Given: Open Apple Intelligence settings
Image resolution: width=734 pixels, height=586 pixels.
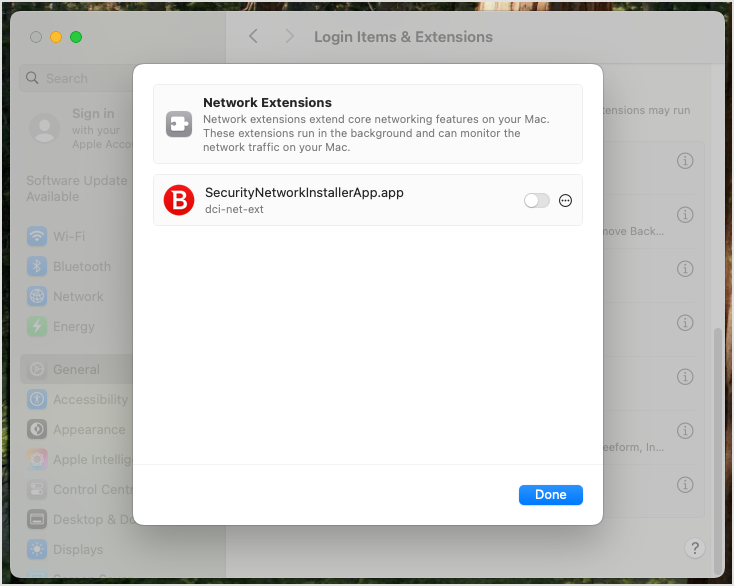Looking at the screenshot, I should [x=77, y=459].
